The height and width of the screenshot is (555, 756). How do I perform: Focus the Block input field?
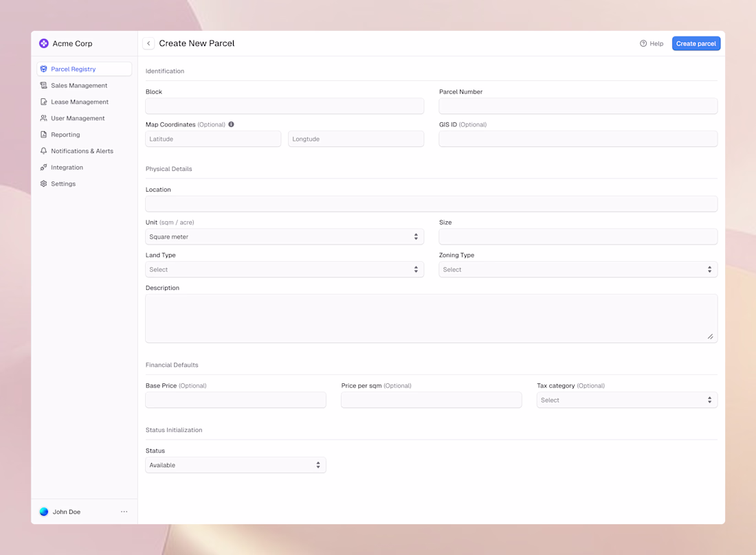tap(285, 106)
